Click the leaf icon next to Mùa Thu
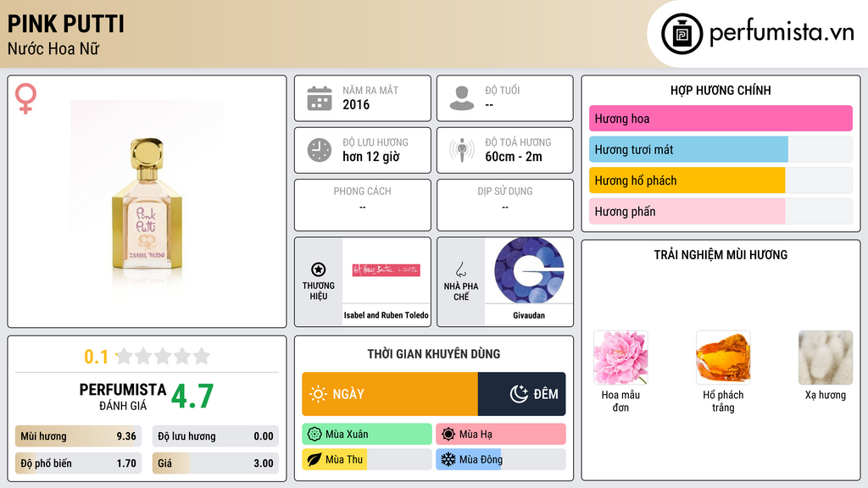Image resolution: width=868 pixels, height=488 pixels. pos(314,459)
